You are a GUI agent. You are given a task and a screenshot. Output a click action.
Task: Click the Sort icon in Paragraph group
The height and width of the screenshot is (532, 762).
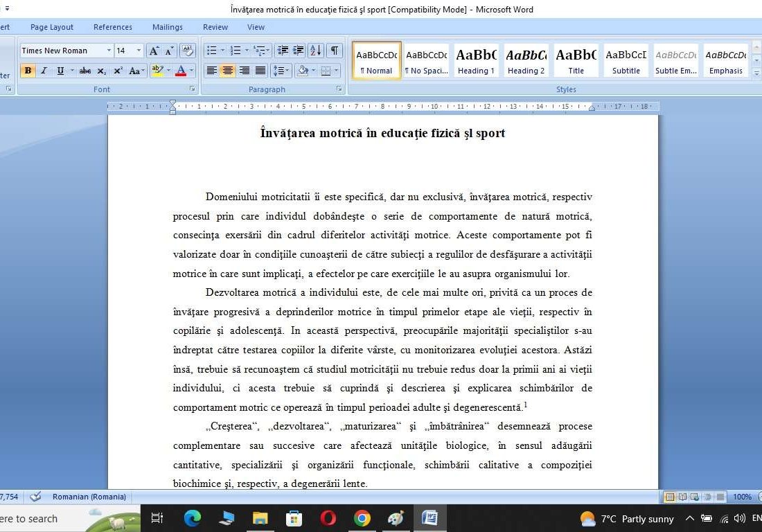click(317, 51)
